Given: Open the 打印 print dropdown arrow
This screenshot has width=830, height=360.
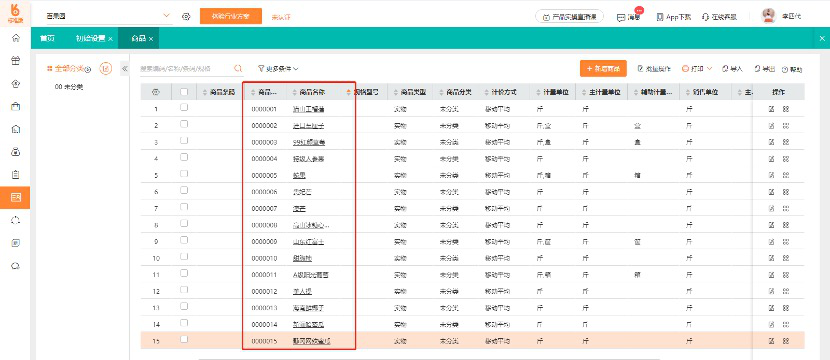Looking at the screenshot, I should click(x=709, y=69).
